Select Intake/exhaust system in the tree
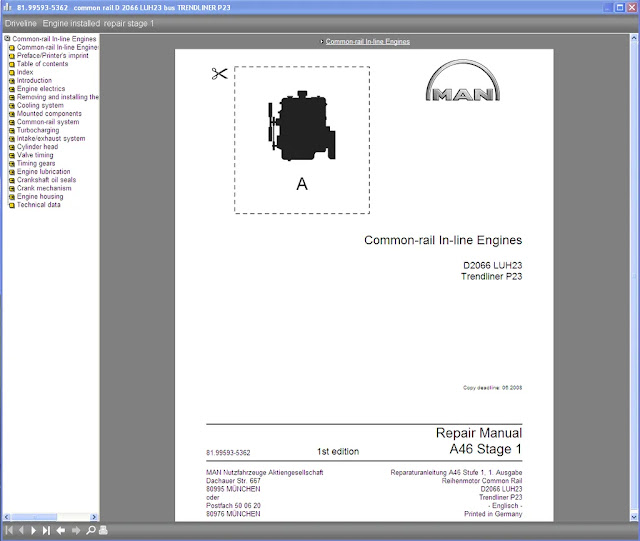This screenshot has height=541, width=640. click(x=51, y=138)
